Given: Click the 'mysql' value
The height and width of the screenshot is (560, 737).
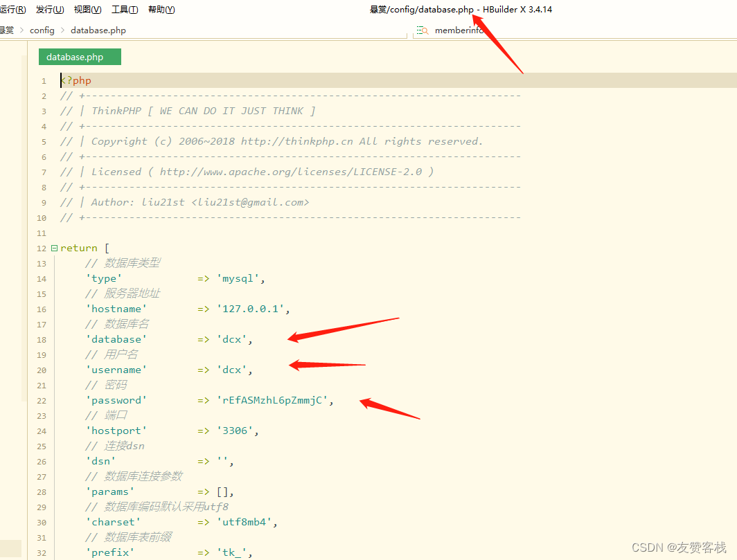Looking at the screenshot, I should [x=238, y=278].
